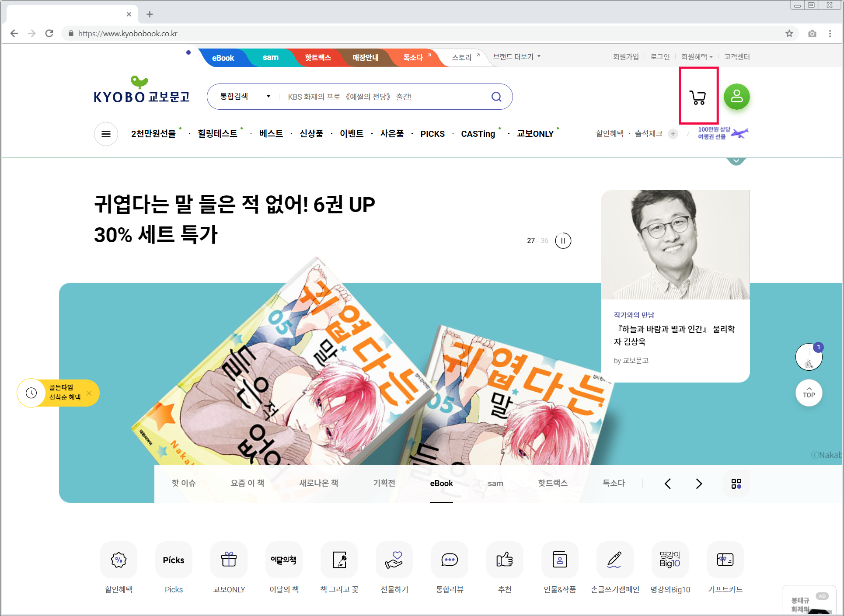
Task: Open the author 김상욱 portrait thumbnail
Action: pyautogui.click(x=675, y=245)
